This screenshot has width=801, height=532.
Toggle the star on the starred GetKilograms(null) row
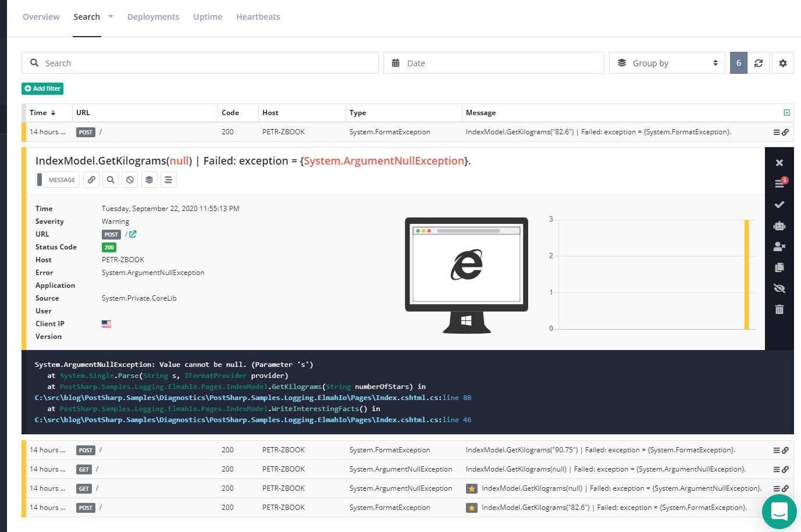click(472, 488)
